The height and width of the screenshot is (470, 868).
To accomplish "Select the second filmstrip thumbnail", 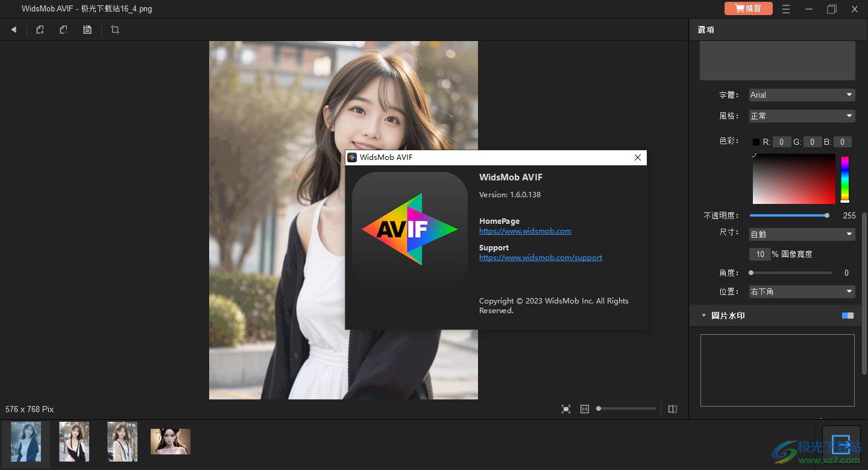I will (74, 442).
